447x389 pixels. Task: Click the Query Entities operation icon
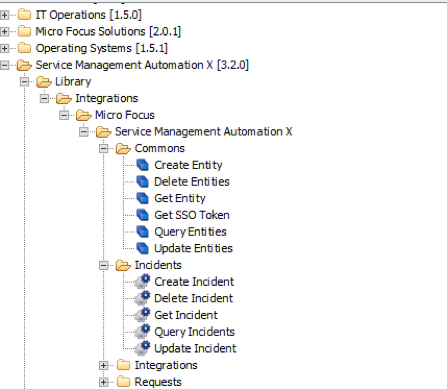143,232
